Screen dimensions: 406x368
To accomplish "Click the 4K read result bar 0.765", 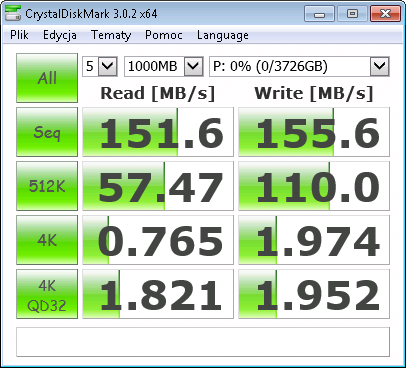I will 158,240.
